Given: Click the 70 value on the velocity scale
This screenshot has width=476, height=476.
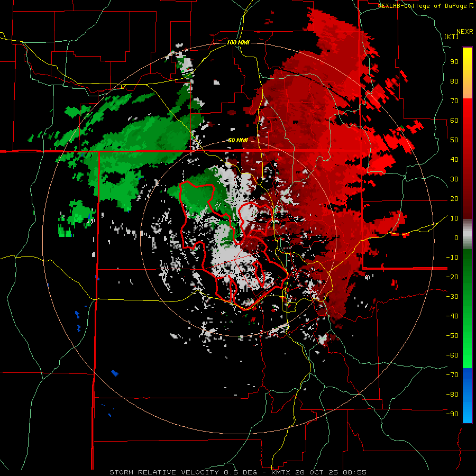Looking at the screenshot, I should pyautogui.click(x=454, y=101).
